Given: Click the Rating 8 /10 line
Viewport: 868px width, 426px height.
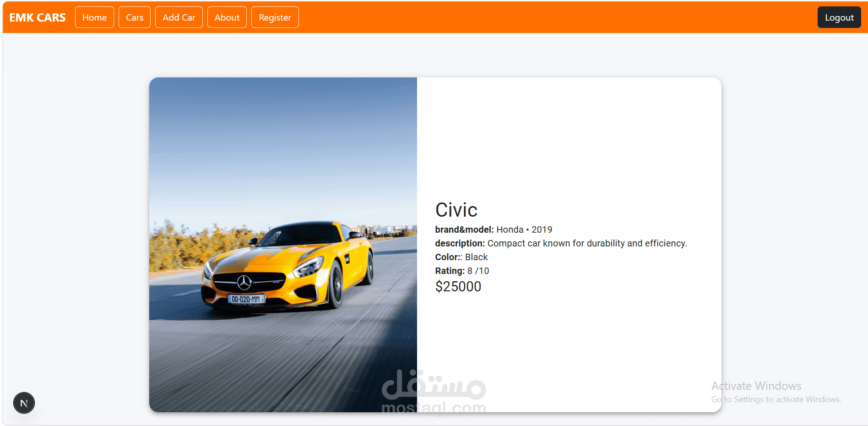Looking at the screenshot, I should (462, 271).
